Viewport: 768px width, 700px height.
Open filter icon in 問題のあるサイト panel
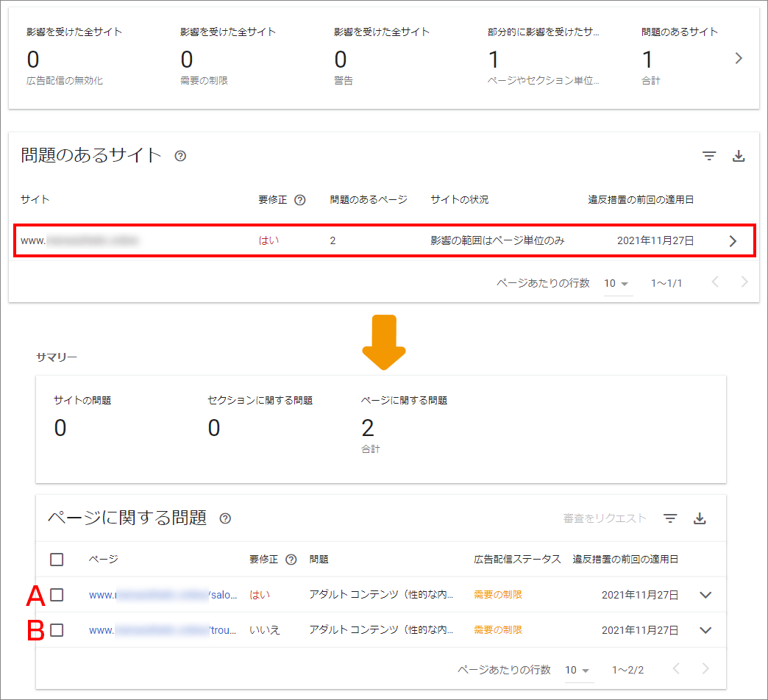coord(708,156)
